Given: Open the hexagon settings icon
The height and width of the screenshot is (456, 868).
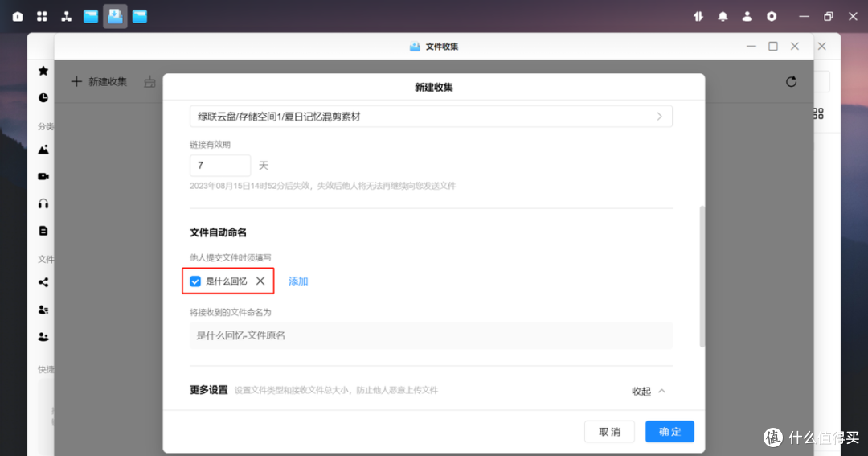Looking at the screenshot, I should (772, 17).
